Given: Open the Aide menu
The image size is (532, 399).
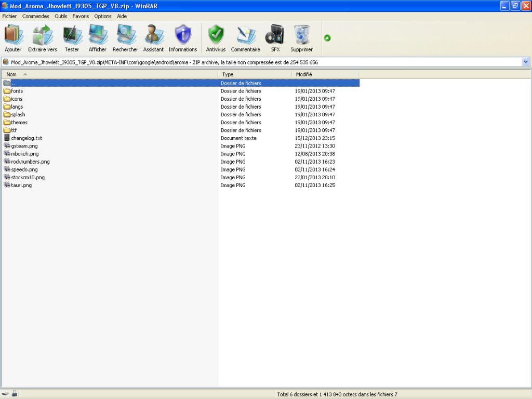Looking at the screenshot, I should pos(122,16).
